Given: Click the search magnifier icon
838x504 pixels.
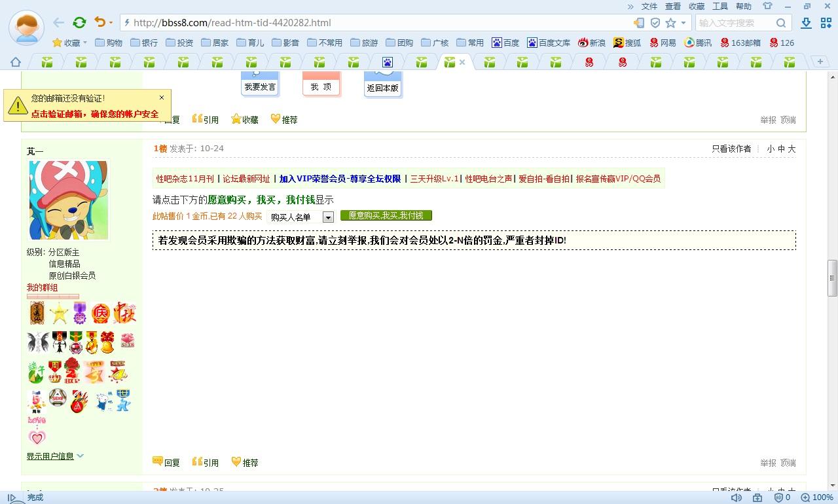Looking at the screenshot, I should (781, 23).
